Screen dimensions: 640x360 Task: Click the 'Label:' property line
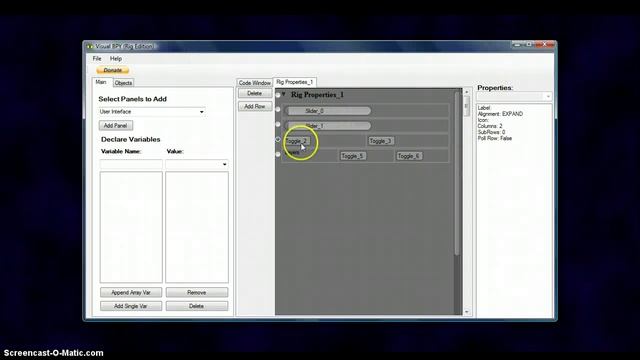[x=484, y=108]
